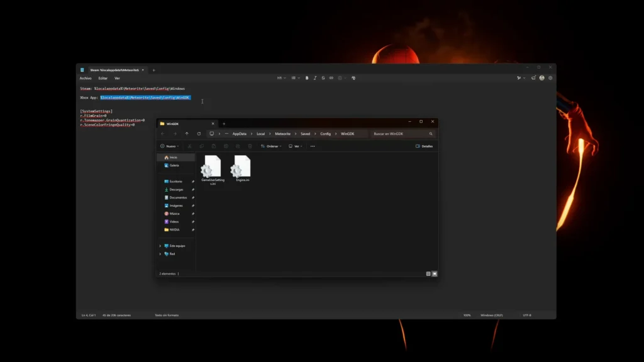Click the Steam path text line
Image resolution: width=644 pixels, height=362 pixels.
(132, 89)
